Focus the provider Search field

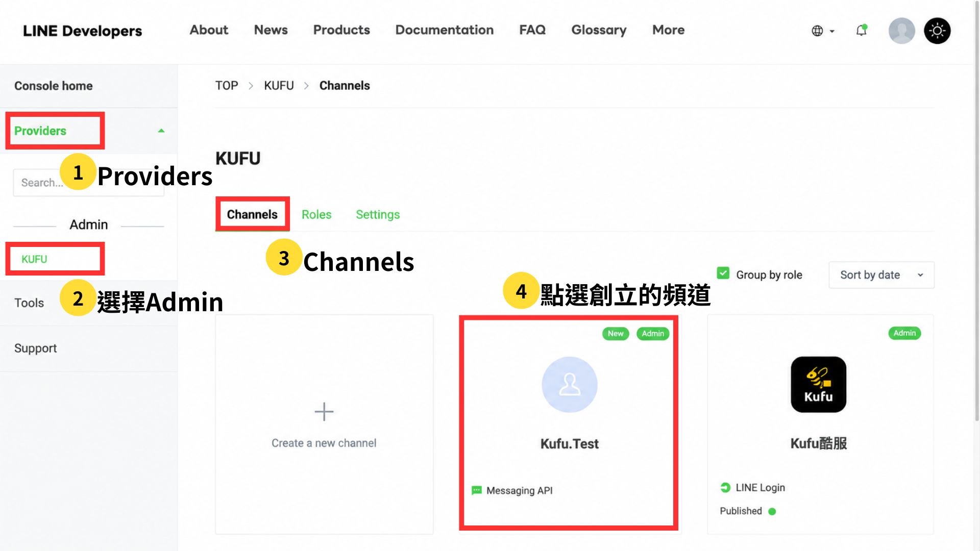click(x=88, y=183)
